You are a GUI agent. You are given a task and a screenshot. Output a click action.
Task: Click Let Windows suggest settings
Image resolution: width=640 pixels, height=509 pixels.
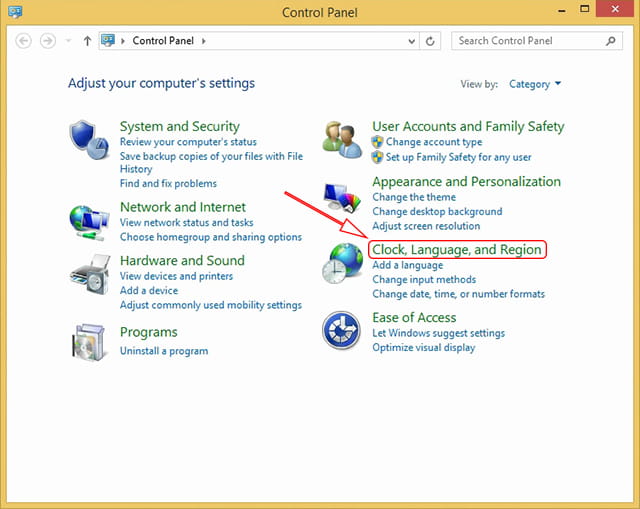point(438,333)
